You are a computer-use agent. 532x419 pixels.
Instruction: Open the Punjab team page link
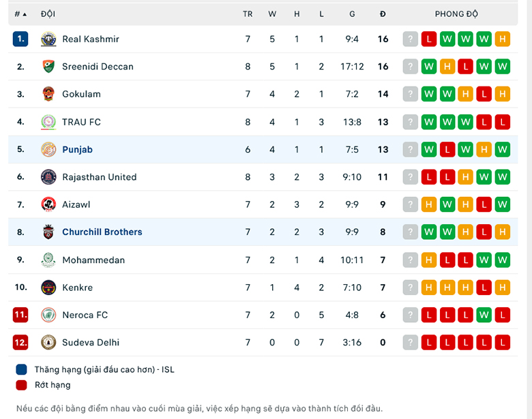(x=77, y=149)
